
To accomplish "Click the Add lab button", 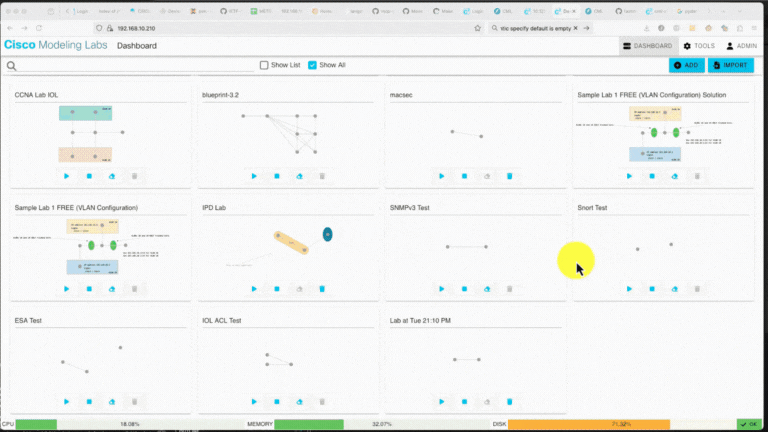I will click(x=686, y=65).
